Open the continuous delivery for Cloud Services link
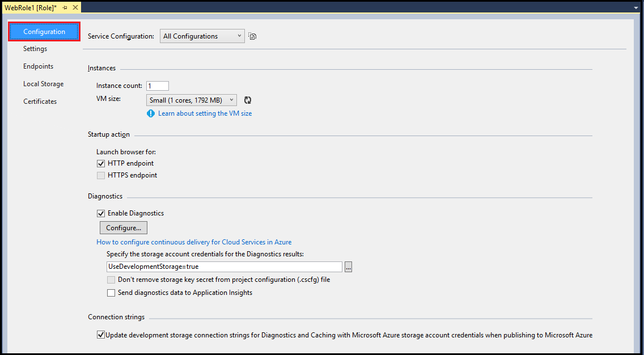Screen dimensions: 644x355 (x=193, y=242)
